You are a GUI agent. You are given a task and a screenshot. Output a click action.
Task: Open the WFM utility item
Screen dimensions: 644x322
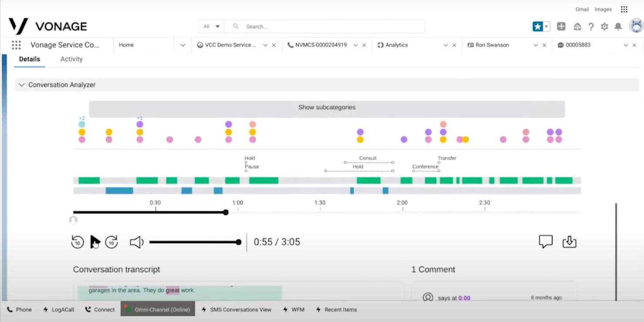point(294,310)
